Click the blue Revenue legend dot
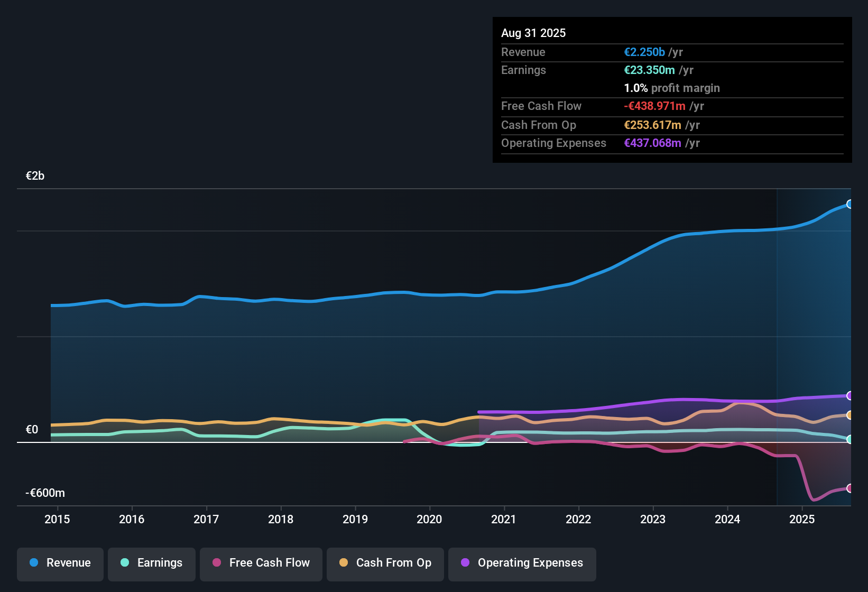The width and height of the screenshot is (868, 592). pos(34,563)
